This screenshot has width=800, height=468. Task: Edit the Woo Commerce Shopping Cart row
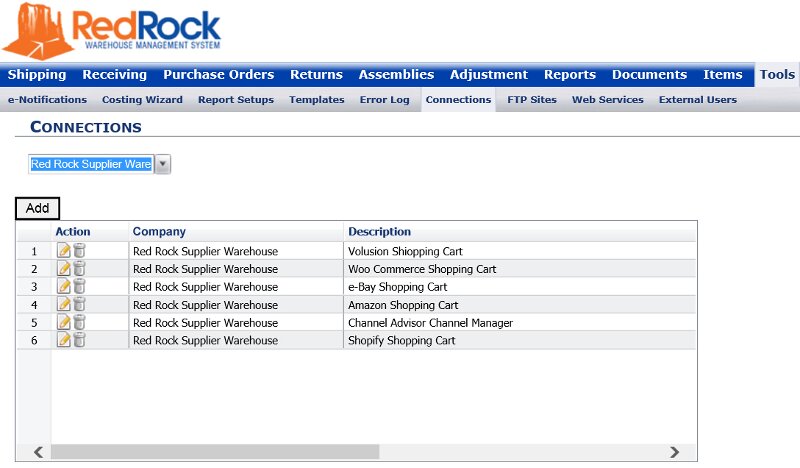pos(64,269)
